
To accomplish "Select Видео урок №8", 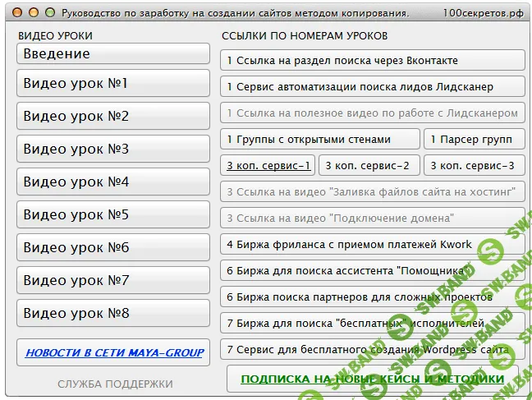I will 113,314.
